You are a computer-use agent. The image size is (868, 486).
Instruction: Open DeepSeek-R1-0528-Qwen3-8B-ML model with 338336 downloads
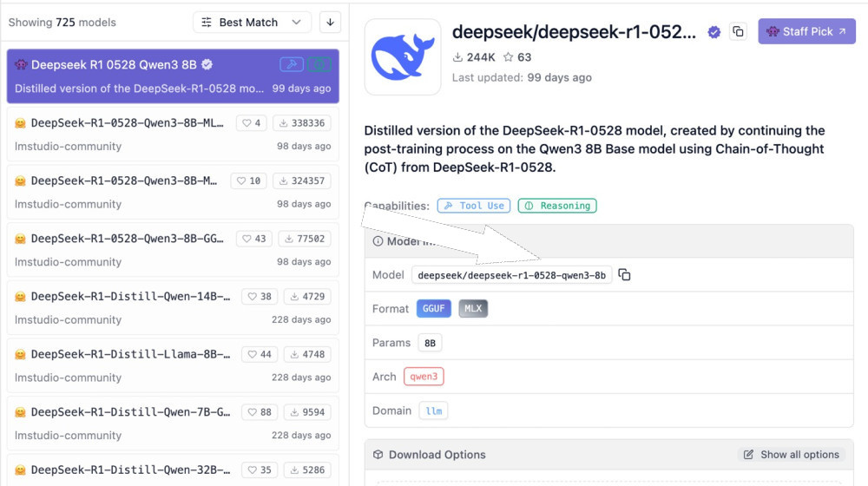tap(173, 134)
